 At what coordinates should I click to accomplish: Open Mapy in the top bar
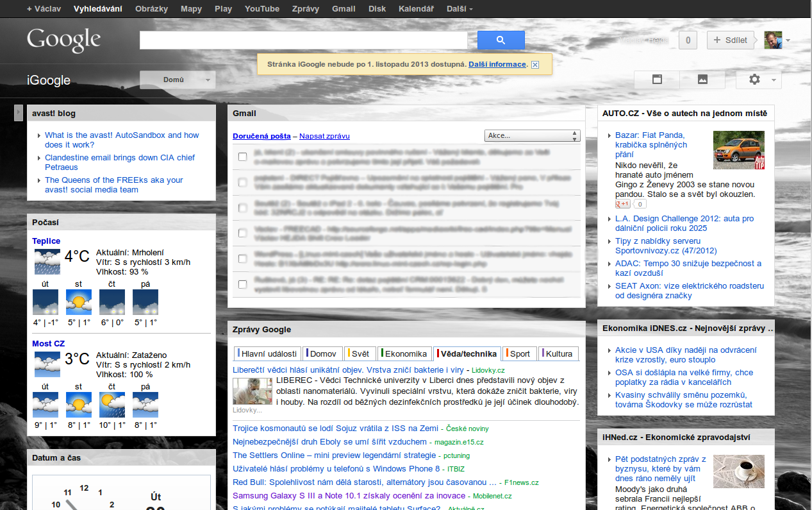tap(191, 9)
